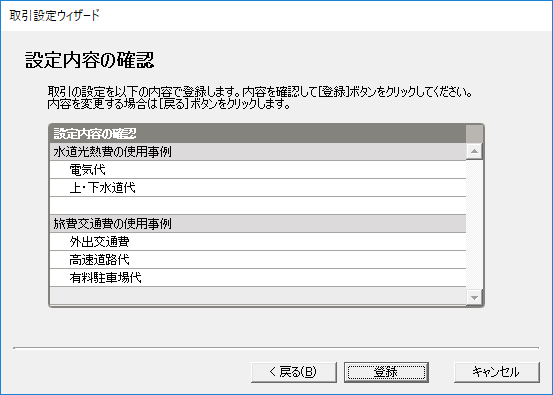
Task: Click the blank row between the two groups
Action: click(258, 206)
